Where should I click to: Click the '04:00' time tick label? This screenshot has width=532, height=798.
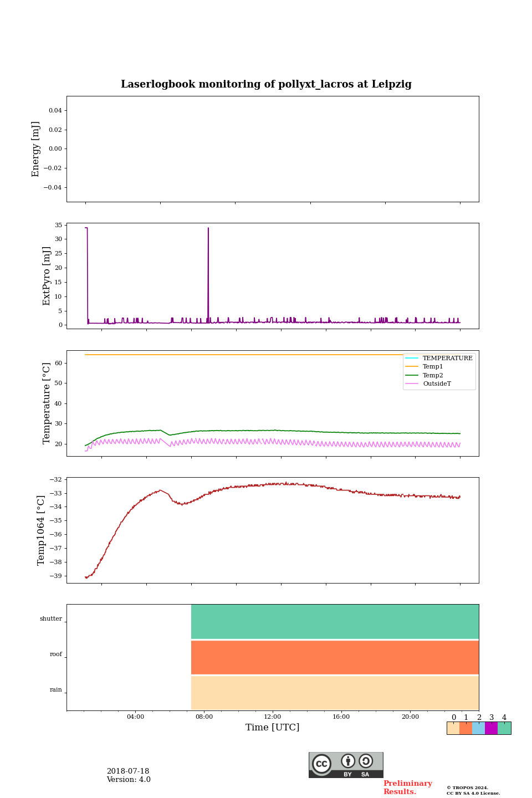coord(135,717)
